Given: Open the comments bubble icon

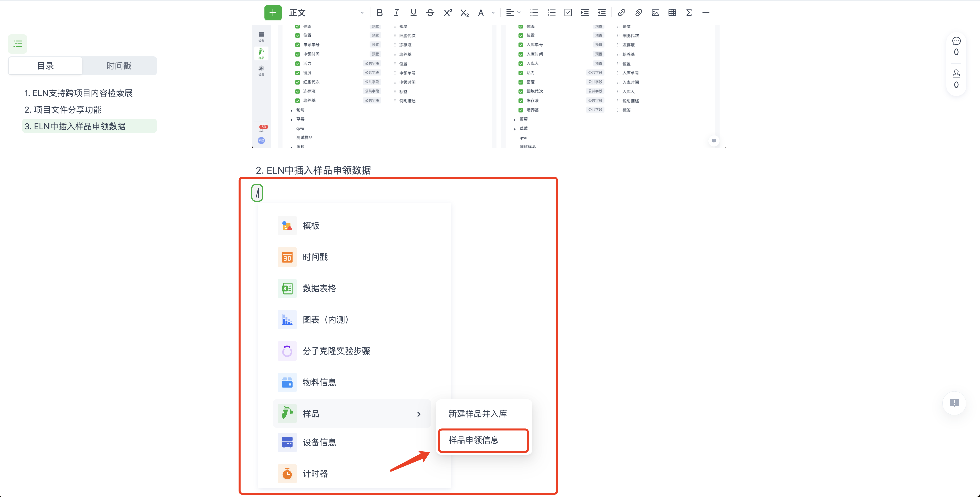Looking at the screenshot, I should click(x=956, y=41).
